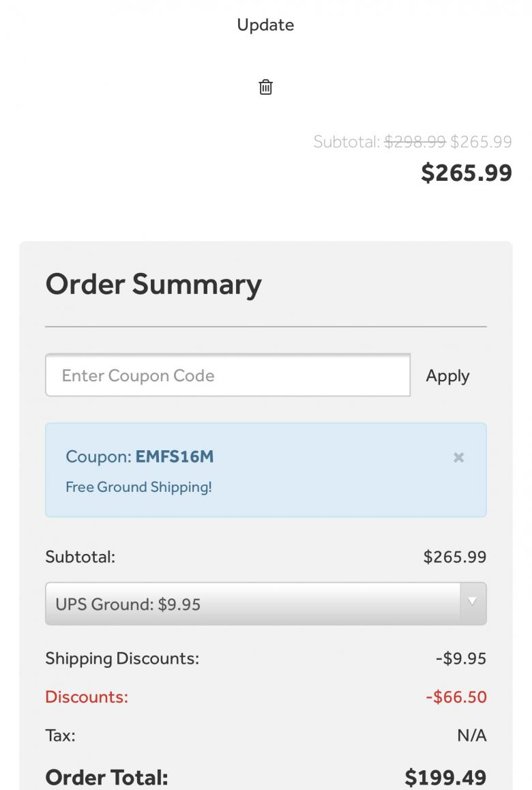The height and width of the screenshot is (790, 532).
Task: Click the Tax label
Action: coord(60,735)
